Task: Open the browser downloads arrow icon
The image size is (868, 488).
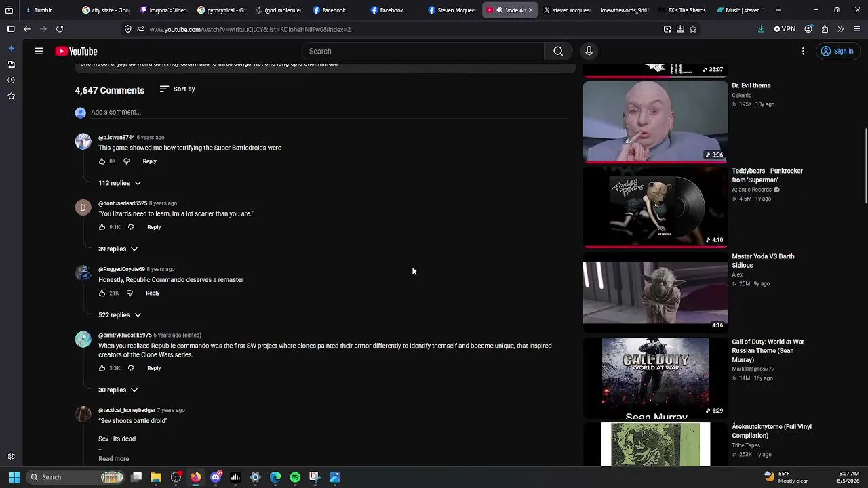Action: tap(761, 29)
